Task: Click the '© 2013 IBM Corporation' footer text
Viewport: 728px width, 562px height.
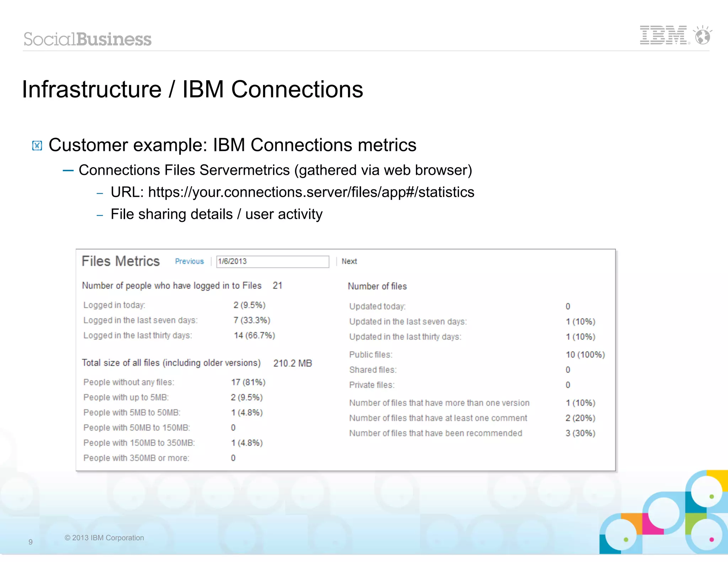Action: [x=104, y=538]
